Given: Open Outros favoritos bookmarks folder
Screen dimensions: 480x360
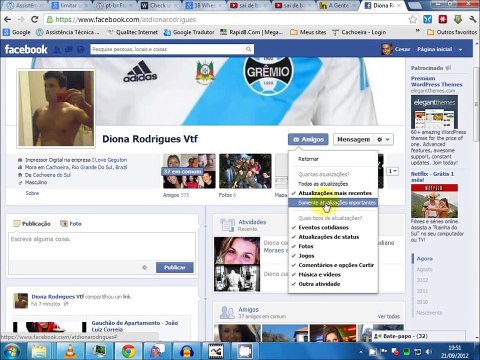Looking at the screenshot, I should coord(452,32).
